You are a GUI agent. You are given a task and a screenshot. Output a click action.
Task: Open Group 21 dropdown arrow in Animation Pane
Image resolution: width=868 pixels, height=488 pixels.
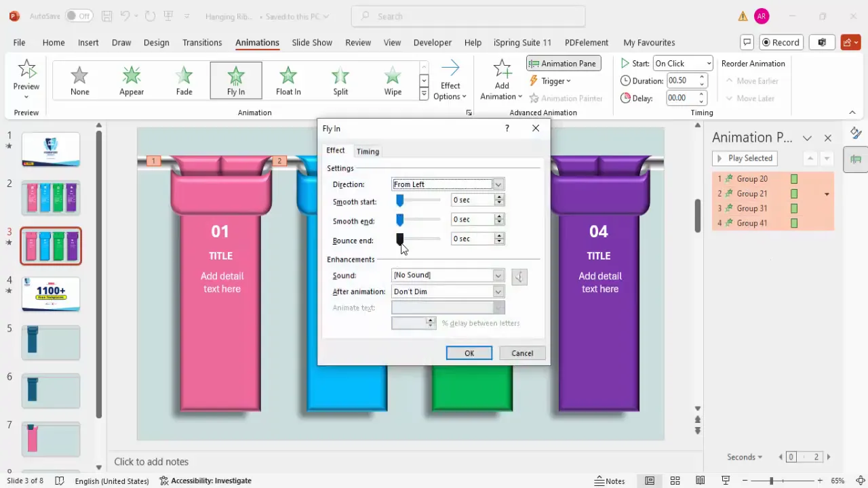[827, 194]
